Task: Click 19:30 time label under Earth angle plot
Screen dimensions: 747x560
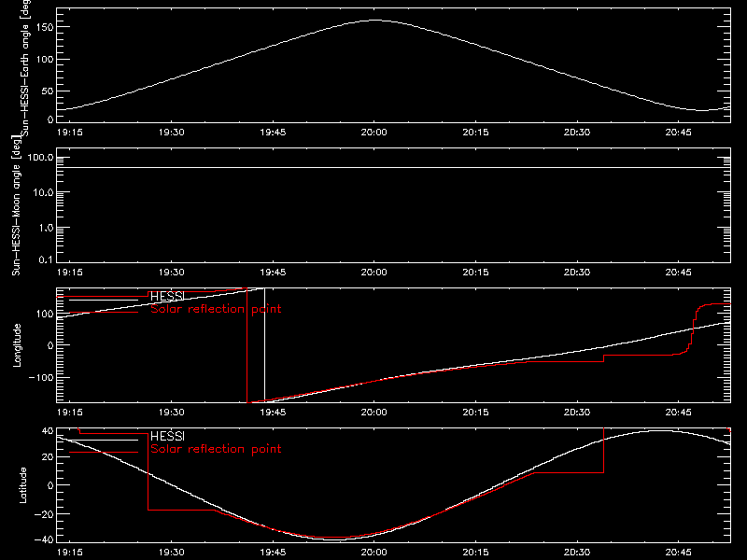Action: coord(171,133)
